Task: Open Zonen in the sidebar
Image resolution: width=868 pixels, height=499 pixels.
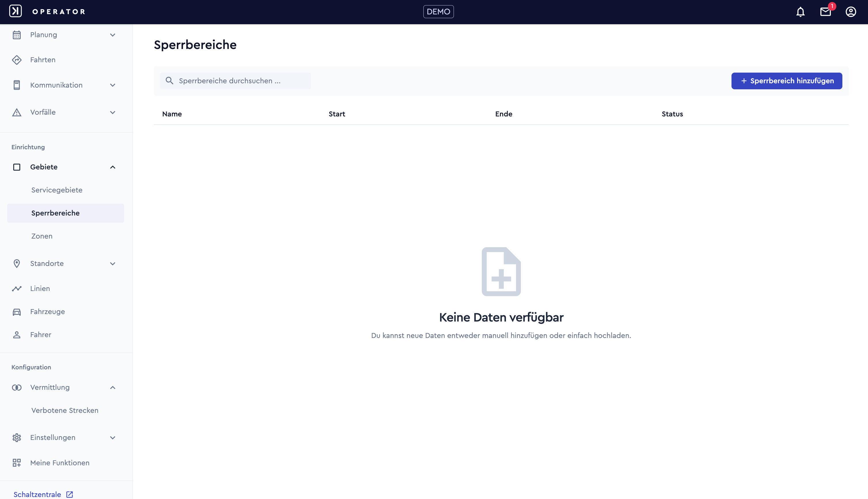Action: (42, 236)
